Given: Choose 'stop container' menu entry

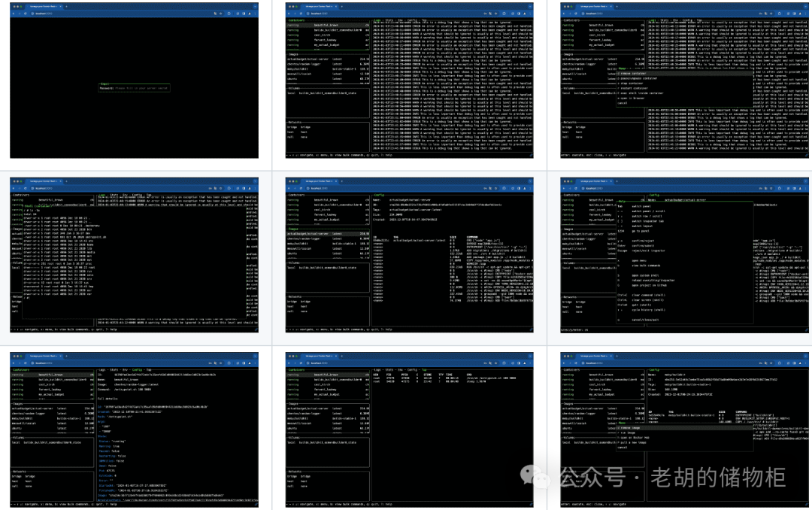Looking at the screenshot, I should coord(685,83).
